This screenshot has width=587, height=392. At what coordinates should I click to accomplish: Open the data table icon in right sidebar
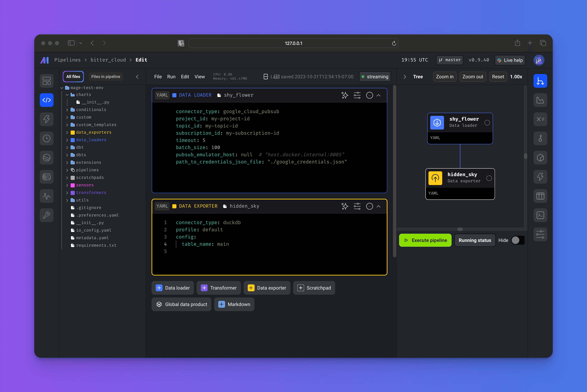(x=540, y=196)
